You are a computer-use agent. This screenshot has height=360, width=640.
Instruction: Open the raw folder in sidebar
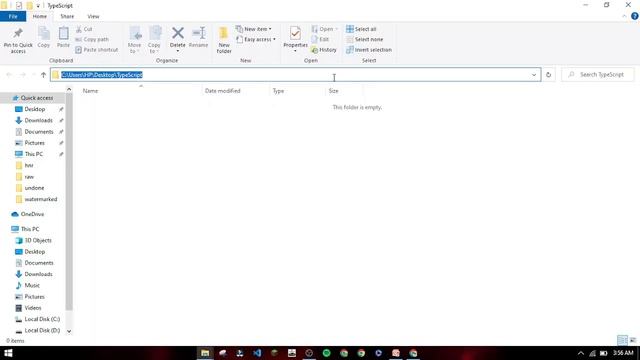point(29,177)
